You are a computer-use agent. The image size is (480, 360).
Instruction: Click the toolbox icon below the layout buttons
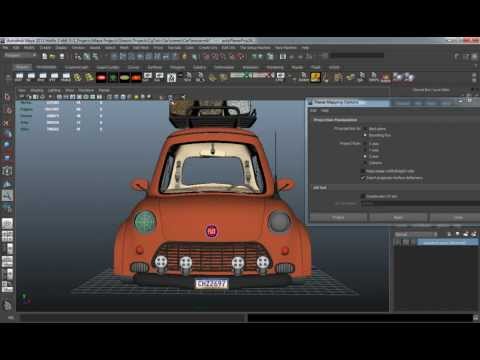[x=7, y=305]
